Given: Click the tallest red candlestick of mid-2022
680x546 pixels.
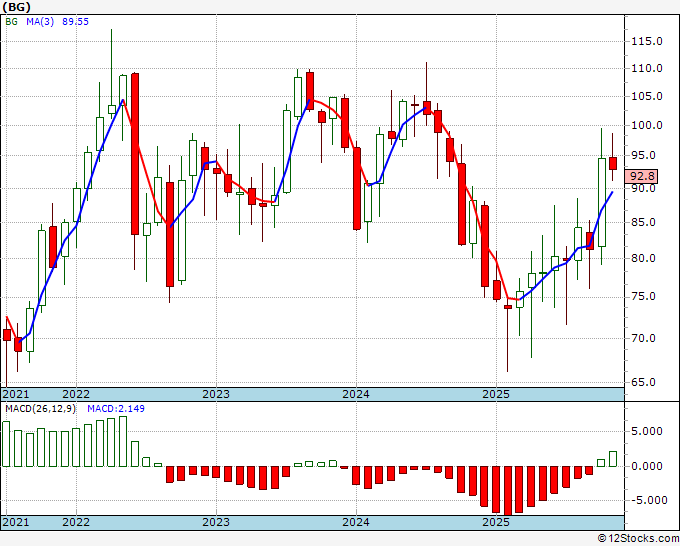Looking at the screenshot, I should pyautogui.click(x=135, y=154).
